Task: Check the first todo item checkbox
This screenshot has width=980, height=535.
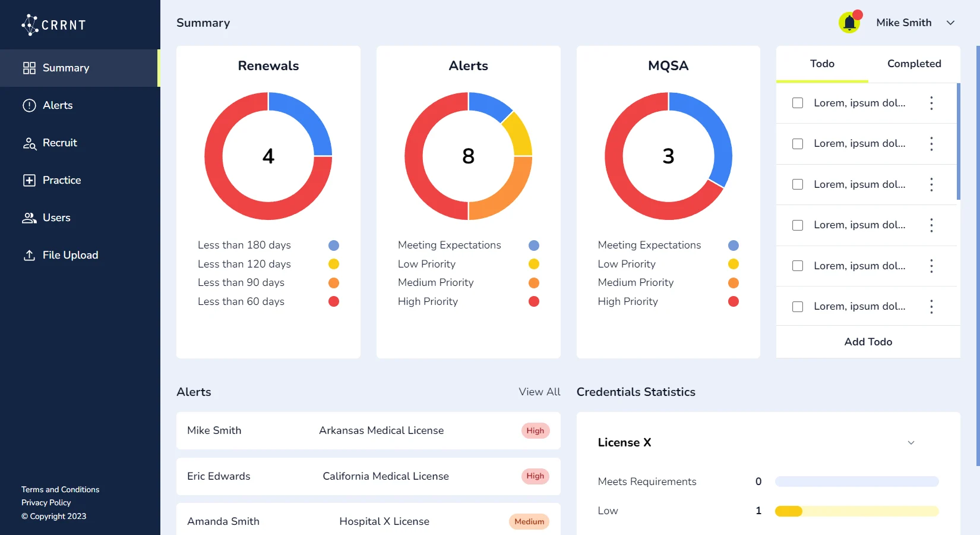Action: tap(798, 103)
